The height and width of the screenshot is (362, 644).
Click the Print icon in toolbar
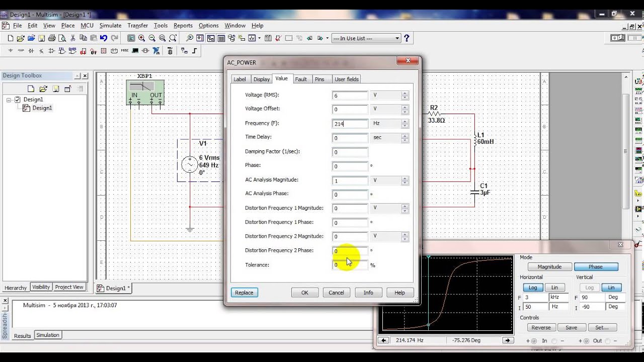coord(52,38)
